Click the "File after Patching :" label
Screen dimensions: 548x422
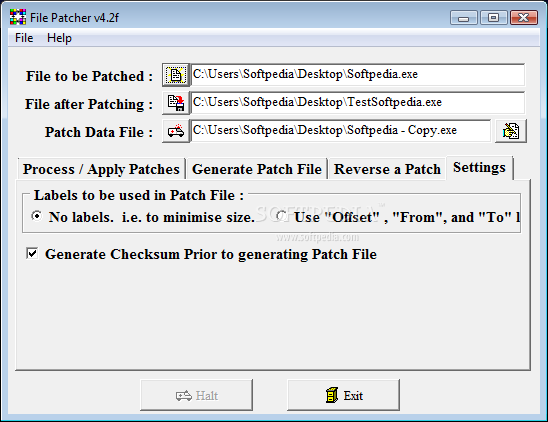[89, 104]
